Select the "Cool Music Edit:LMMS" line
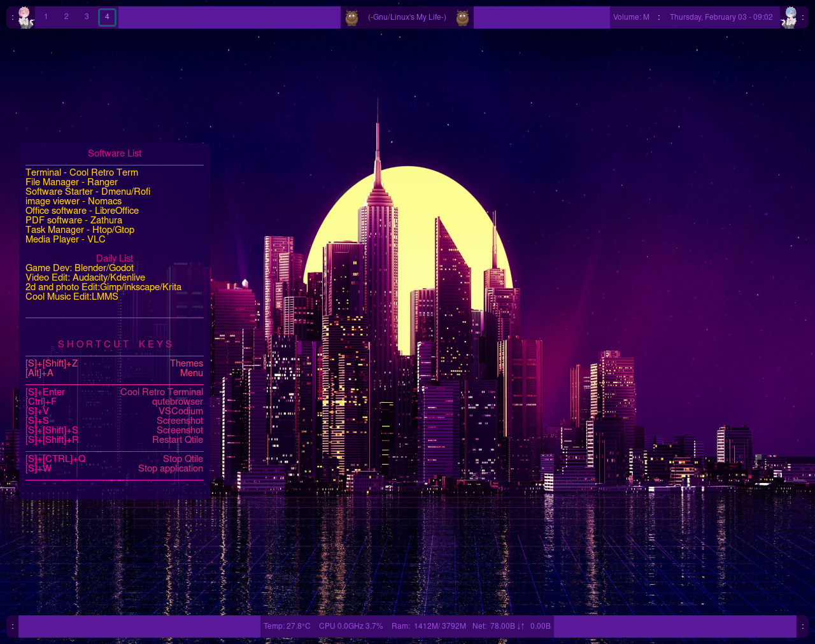Screen dimensions: 815x644 (x=72, y=297)
